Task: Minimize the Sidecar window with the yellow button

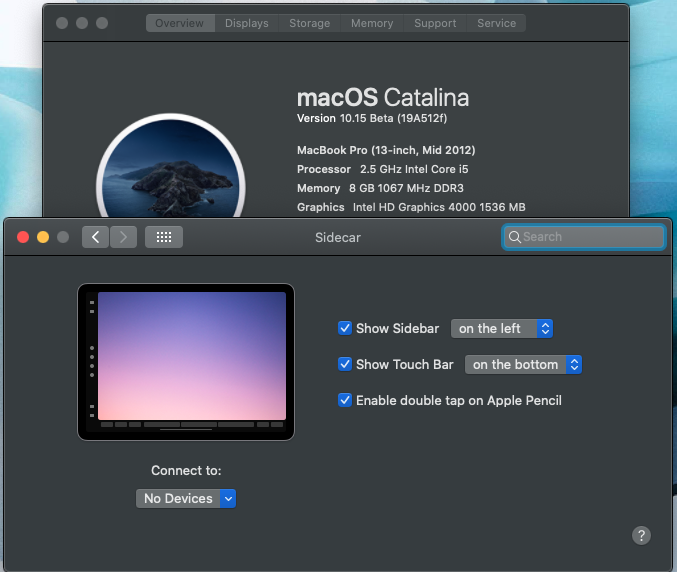Action: tap(43, 237)
